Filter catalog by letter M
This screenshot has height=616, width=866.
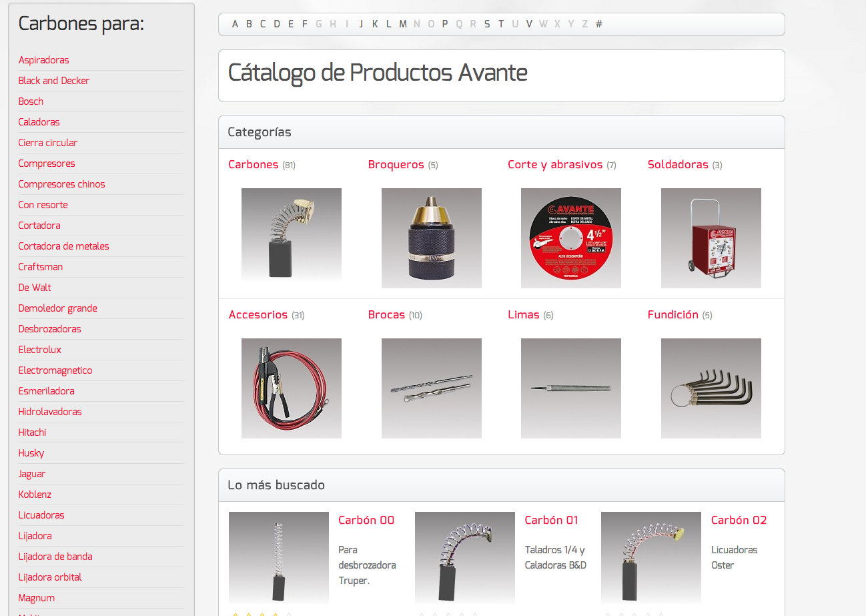pyautogui.click(x=403, y=24)
